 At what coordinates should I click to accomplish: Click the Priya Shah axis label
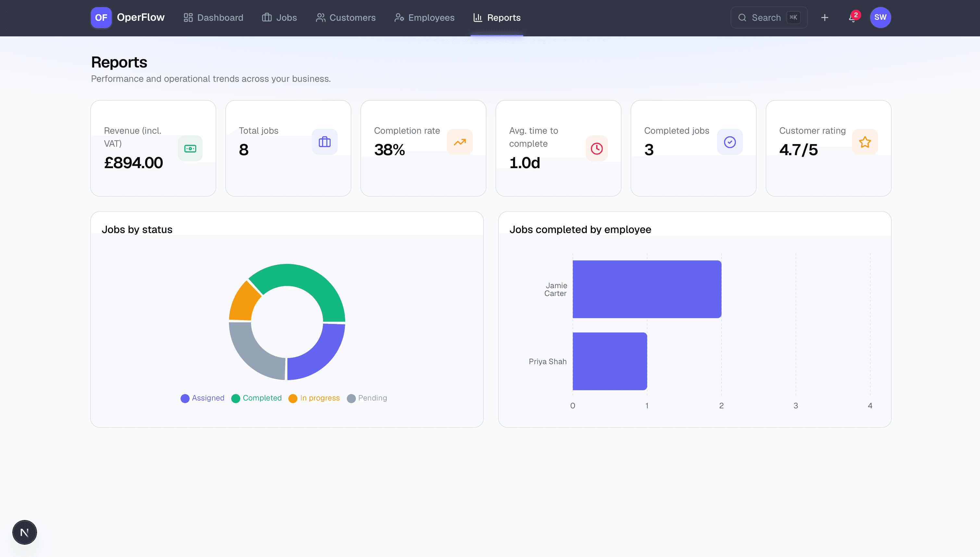(547, 362)
